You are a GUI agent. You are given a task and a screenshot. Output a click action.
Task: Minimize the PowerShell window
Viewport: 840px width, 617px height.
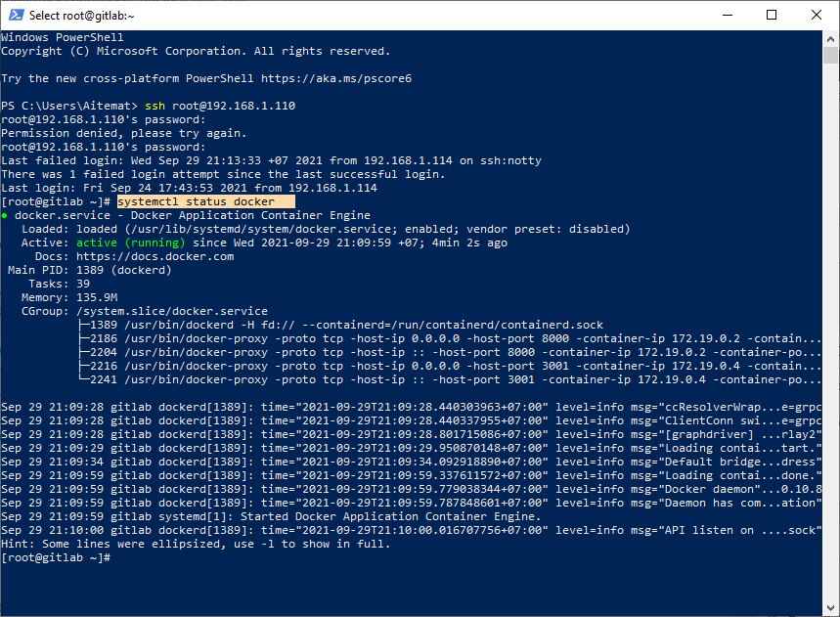pyautogui.click(x=725, y=15)
